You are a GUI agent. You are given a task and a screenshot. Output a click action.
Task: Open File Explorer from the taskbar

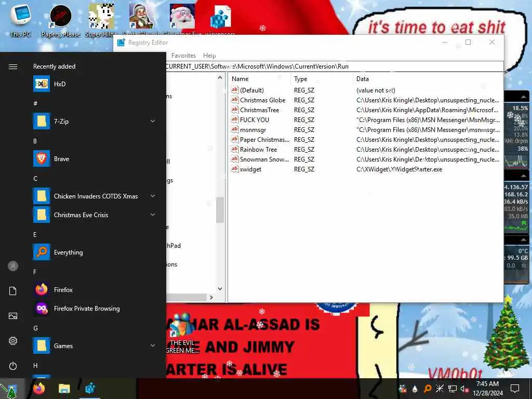point(64,389)
